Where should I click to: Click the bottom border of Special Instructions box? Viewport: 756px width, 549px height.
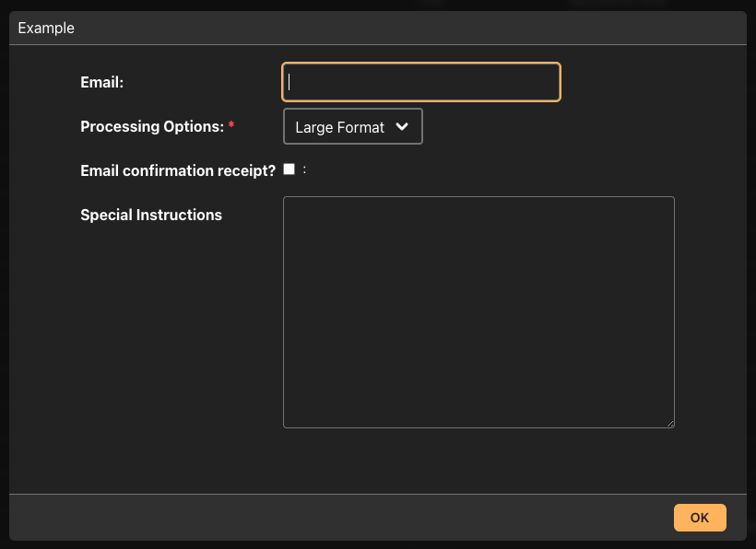pos(478,427)
